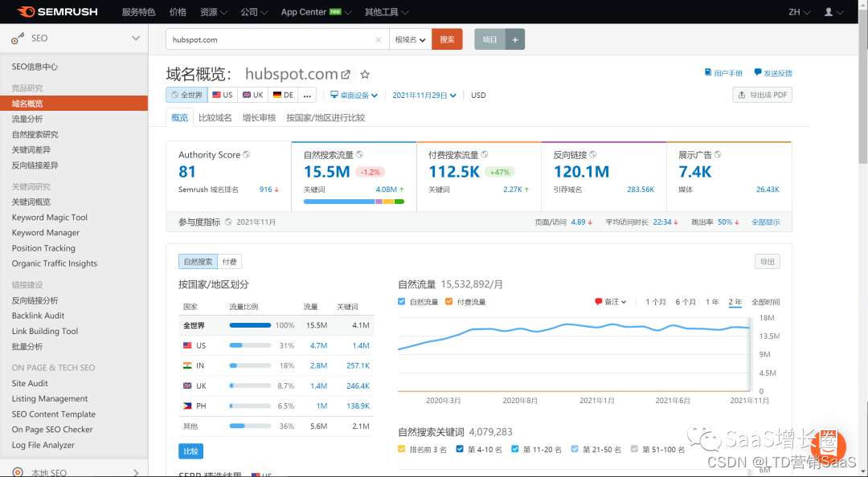The width and height of the screenshot is (868, 477).
Task: Collapse the SEO sidebar section
Action: pyautogui.click(x=136, y=39)
